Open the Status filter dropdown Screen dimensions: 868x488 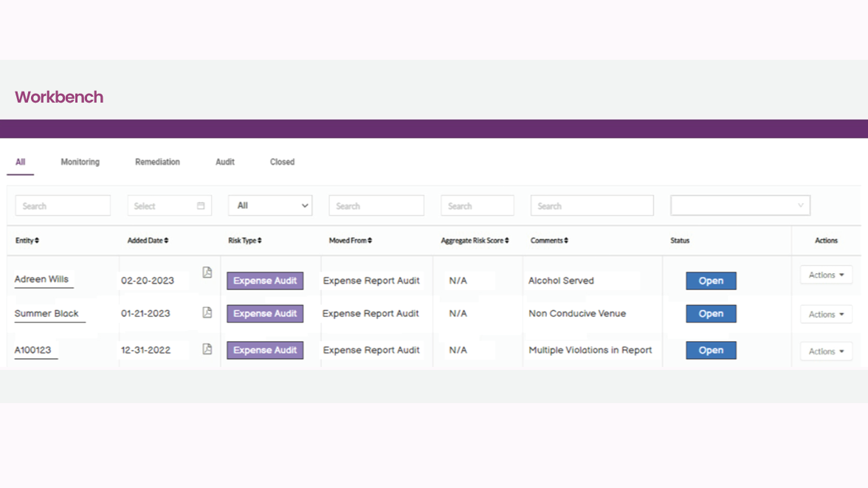[x=740, y=206]
